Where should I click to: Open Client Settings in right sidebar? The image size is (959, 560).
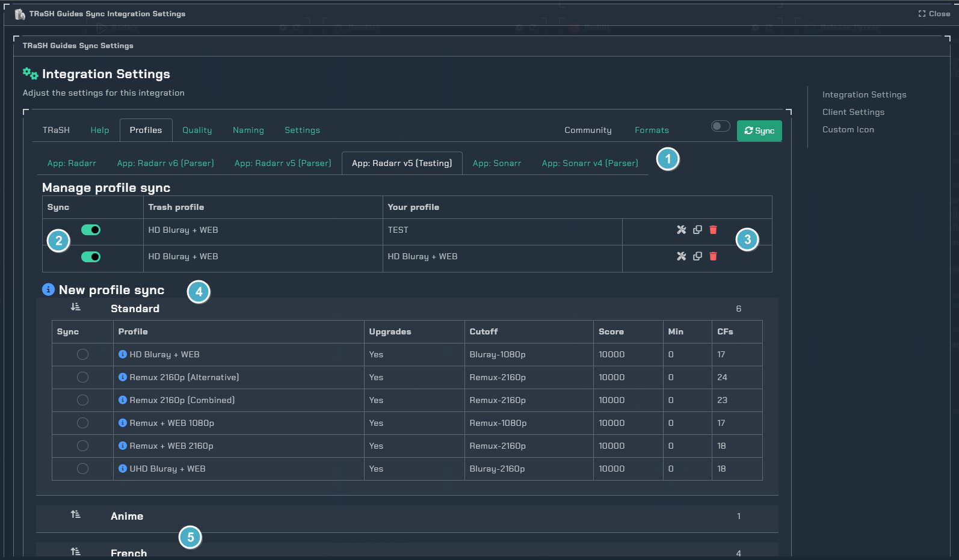(x=853, y=112)
